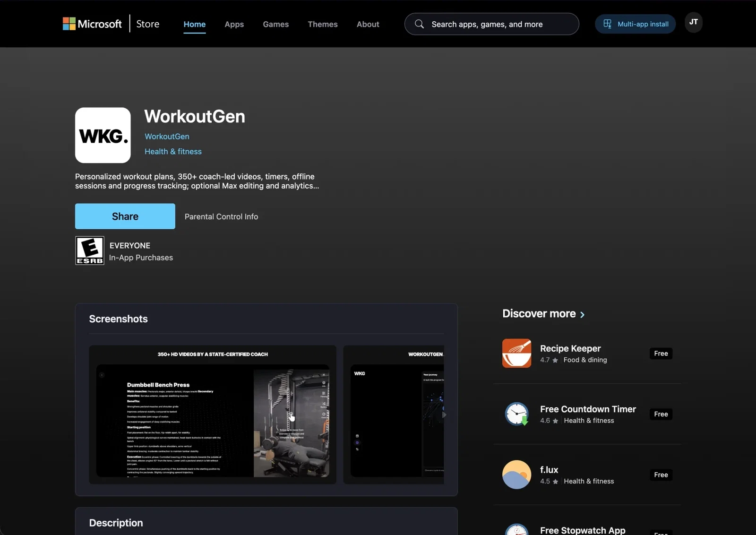
Task: Click the WKG app icon
Action: pyautogui.click(x=103, y=135)
